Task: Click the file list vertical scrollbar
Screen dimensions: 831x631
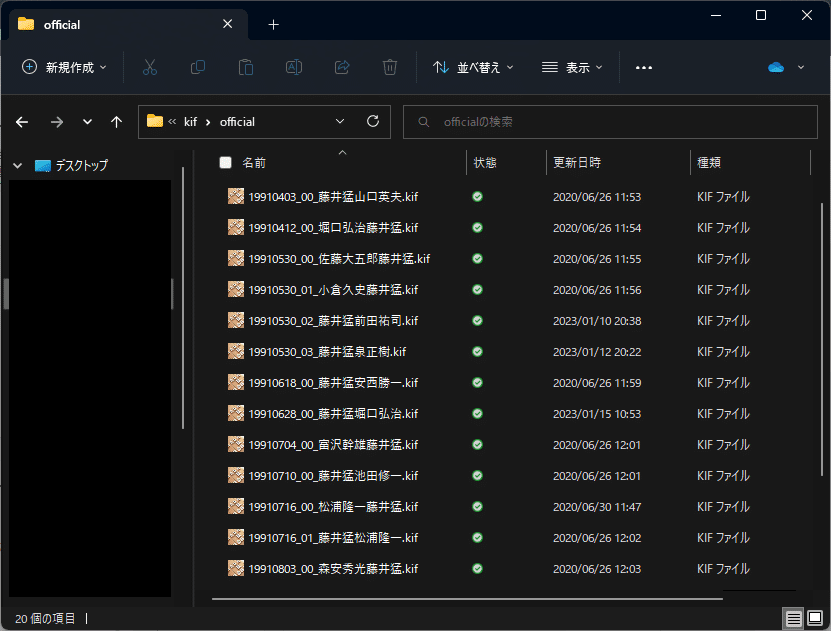Action: point(823,339)
